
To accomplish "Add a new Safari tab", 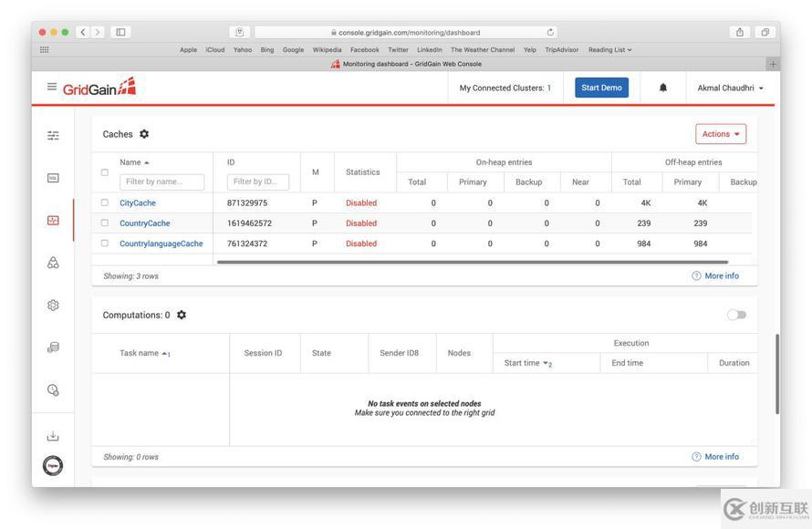I will point(773,64).
